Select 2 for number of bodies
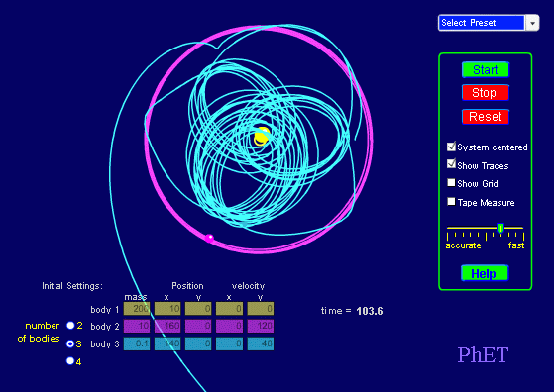The width and height of the screenshot is (554, 392). coord(70,326)
